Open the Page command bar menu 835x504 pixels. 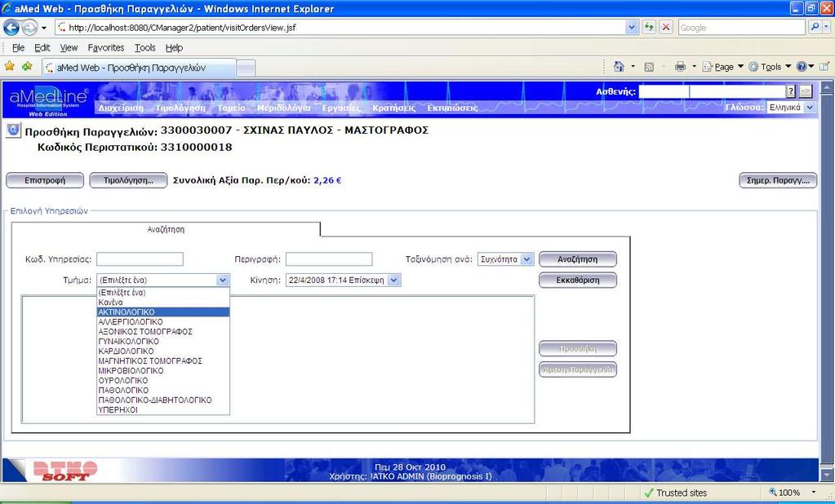723,67
